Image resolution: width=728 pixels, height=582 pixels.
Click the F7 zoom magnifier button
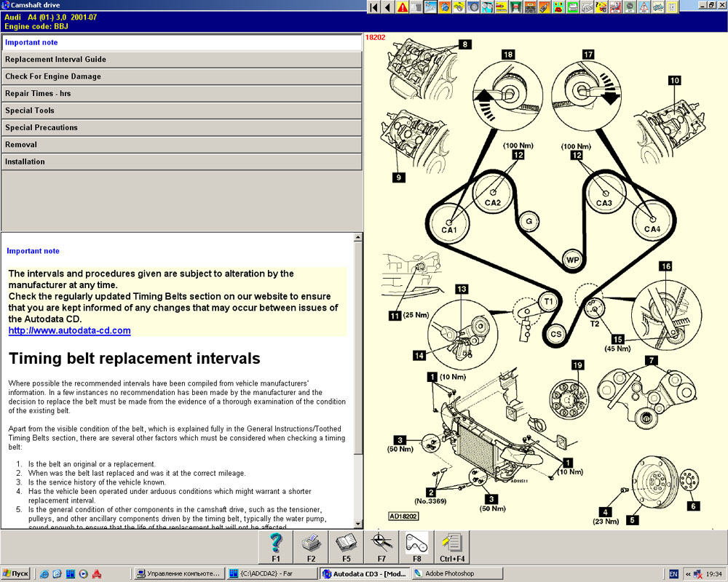point(381,546)
